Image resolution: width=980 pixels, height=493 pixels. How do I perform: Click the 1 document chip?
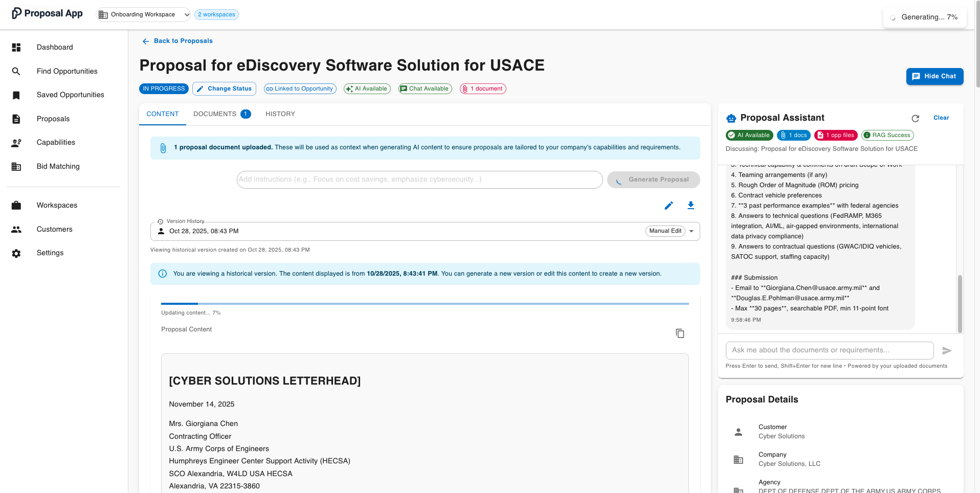483,89
